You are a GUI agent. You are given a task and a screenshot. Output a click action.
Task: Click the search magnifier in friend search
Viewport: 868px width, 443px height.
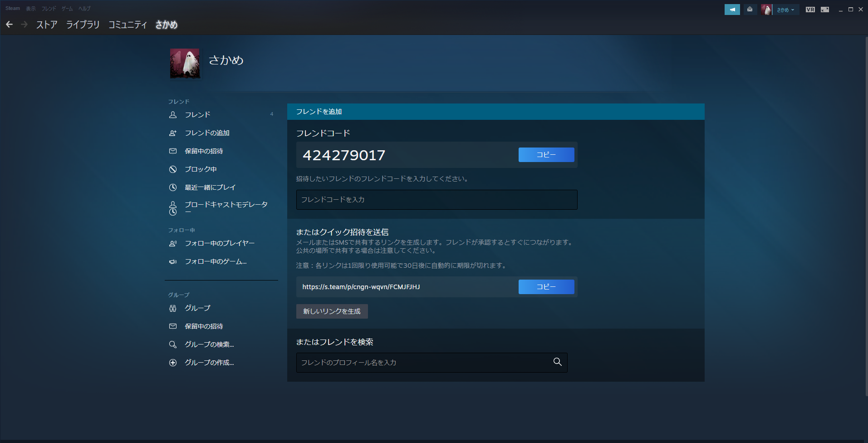[x=557, y=362]
